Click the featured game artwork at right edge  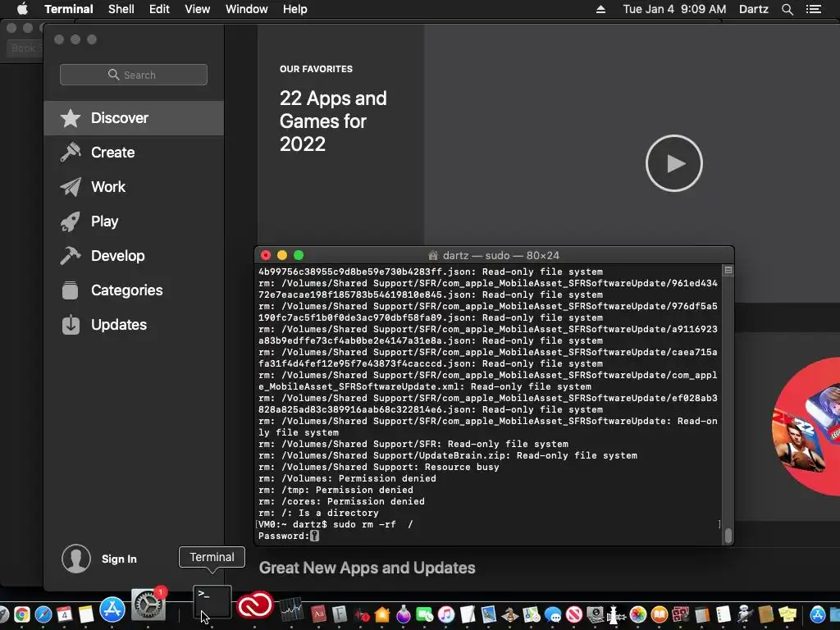[x=806, y=426]
